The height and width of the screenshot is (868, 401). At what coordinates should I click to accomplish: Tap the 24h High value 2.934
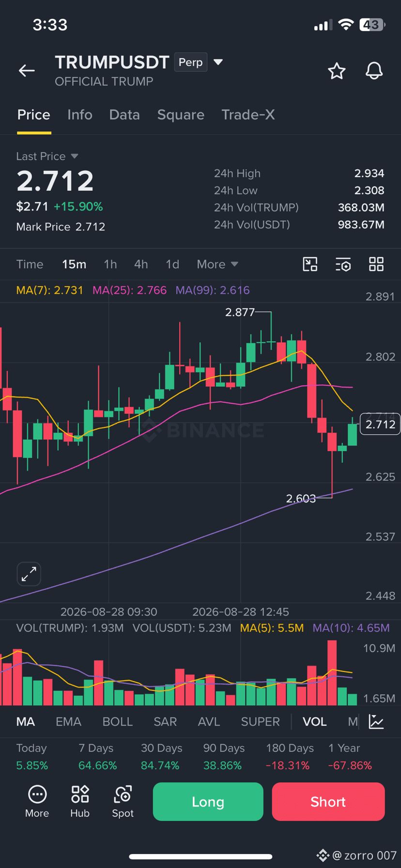pyautogui.click(x=369, y=173)
